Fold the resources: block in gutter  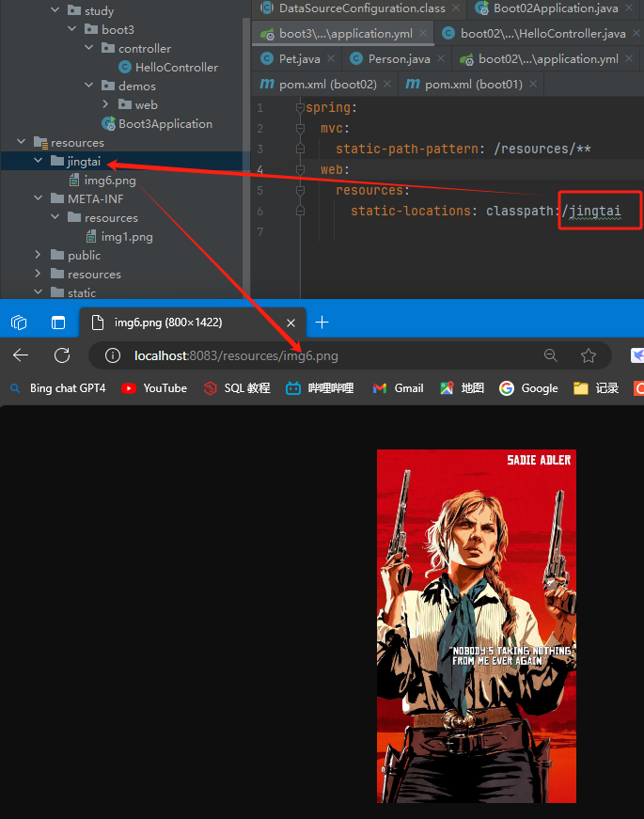(x=300, y=191)
